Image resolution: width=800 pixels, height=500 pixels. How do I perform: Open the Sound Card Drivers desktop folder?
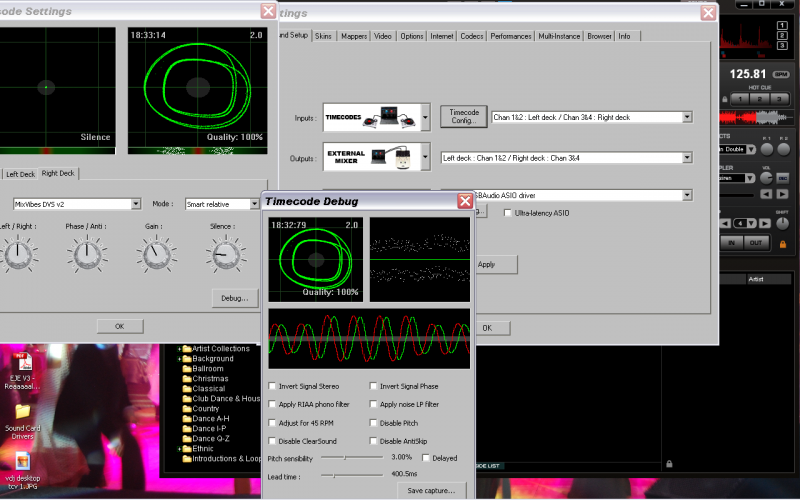tap(22, 410)
